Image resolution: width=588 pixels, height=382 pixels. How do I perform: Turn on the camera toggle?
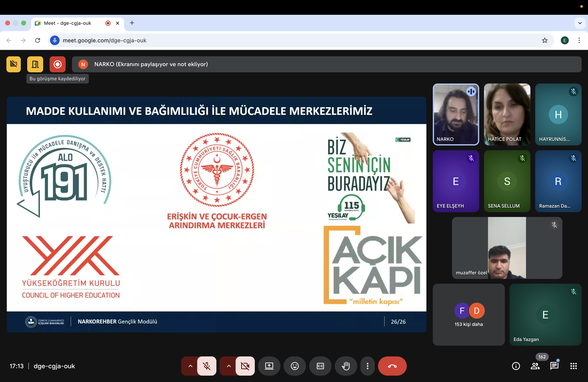point(245,366)
